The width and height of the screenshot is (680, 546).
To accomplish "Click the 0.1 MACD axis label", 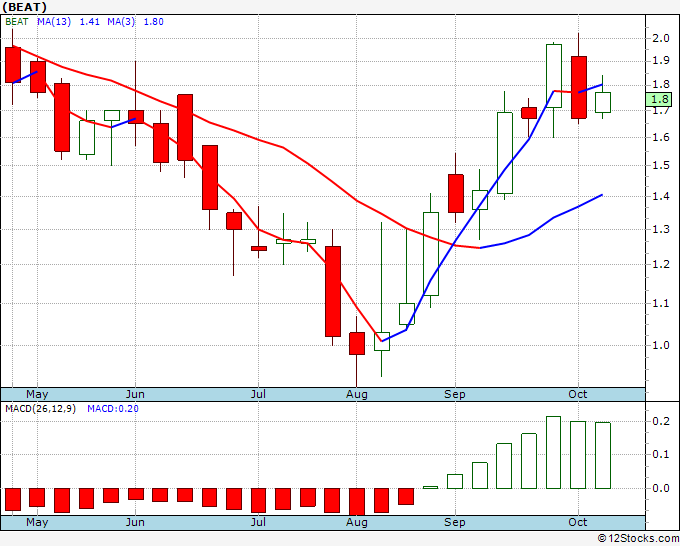I will [661, 454].
